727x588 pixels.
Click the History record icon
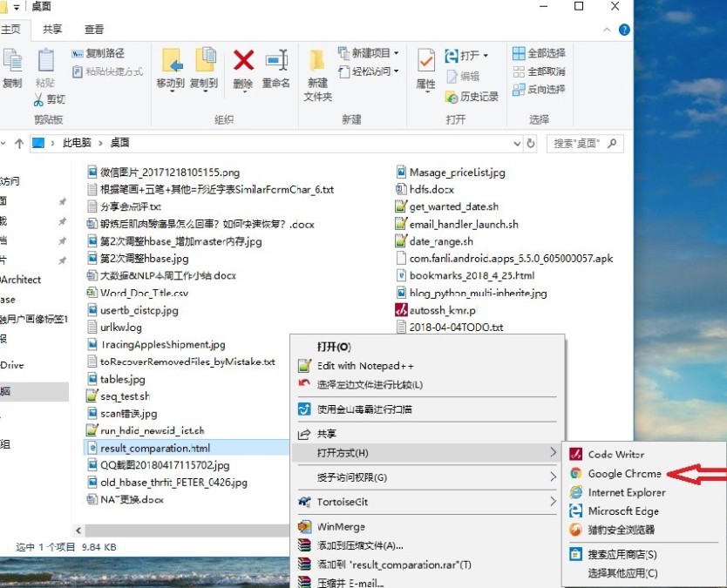point(452,97)
